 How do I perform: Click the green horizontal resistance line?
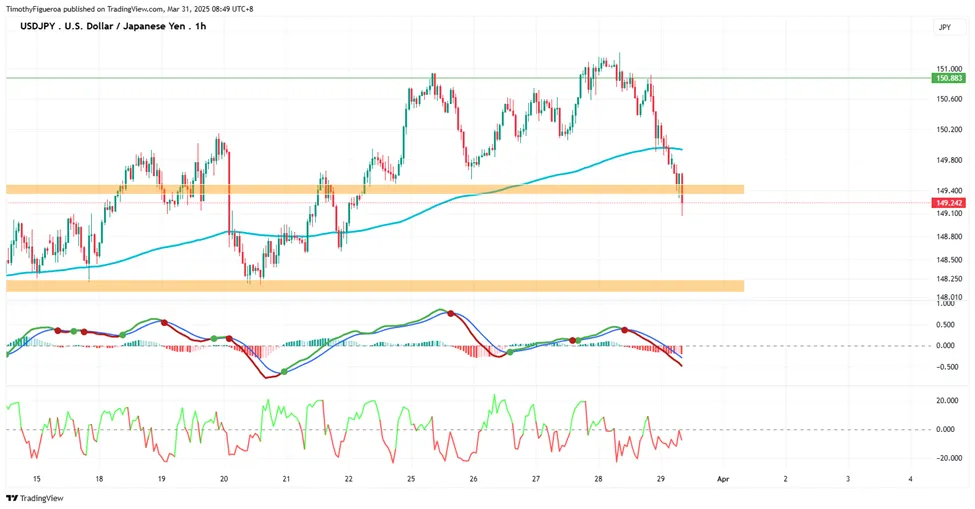[468, 78]
